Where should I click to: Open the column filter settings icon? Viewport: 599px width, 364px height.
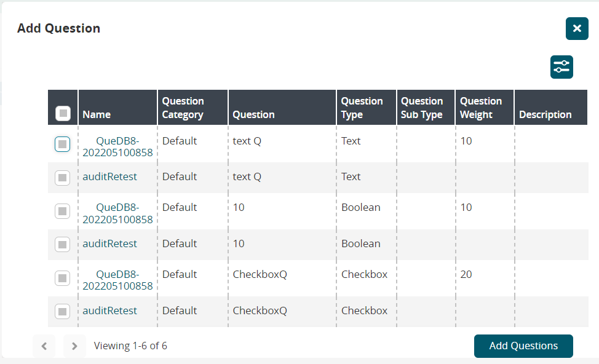click(561, 67)
